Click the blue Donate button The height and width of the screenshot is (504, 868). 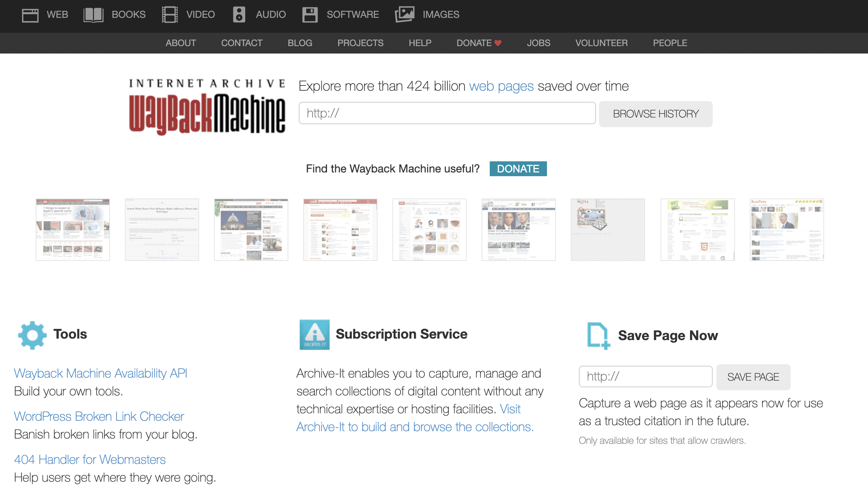[518, 169]
